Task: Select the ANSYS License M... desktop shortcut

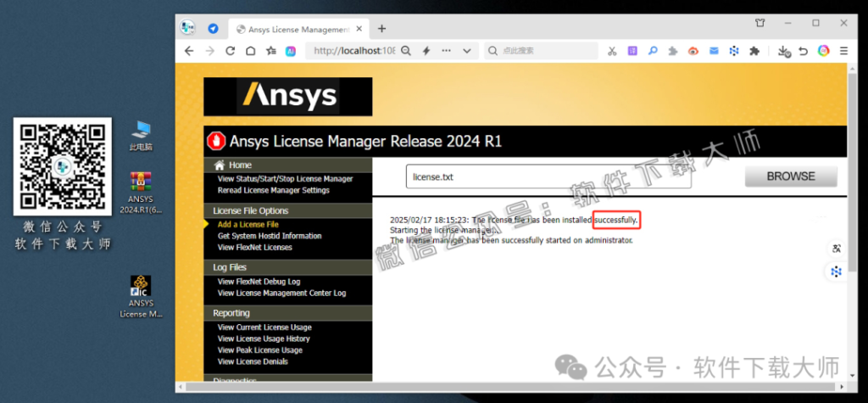Action: (x=141, y=297)
